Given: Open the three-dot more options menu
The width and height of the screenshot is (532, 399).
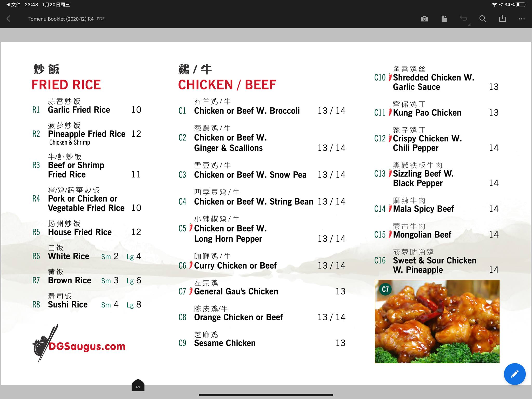Looking at the screenshot, I should [522, 19].
